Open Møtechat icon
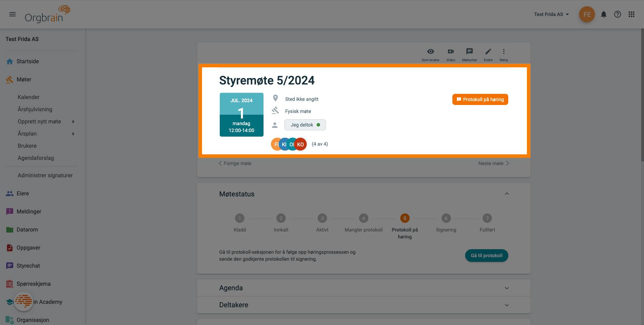This screenshot has height=325, width=644. (x=469, y=55)
